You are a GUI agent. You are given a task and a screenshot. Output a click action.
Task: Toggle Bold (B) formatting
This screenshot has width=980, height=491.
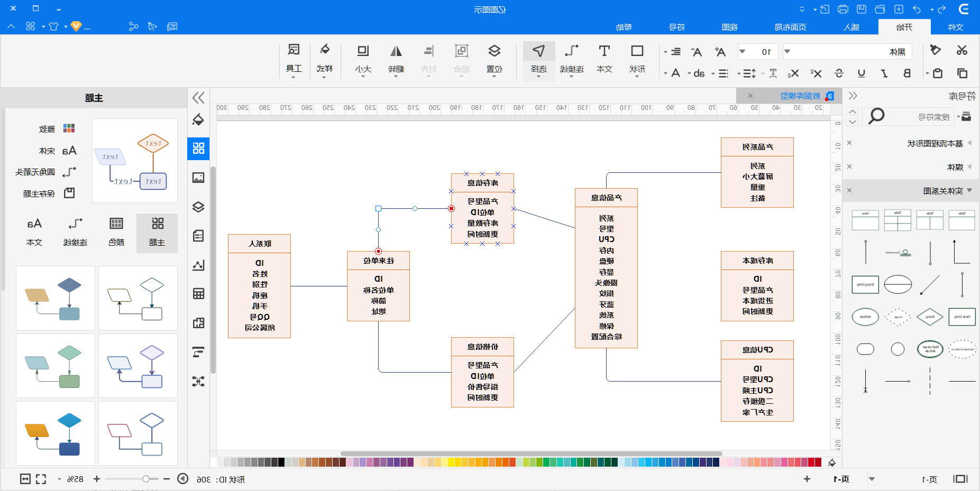point(907,73)
